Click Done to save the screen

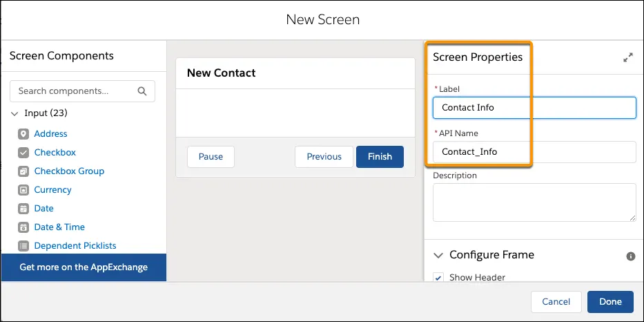point(610,302)
